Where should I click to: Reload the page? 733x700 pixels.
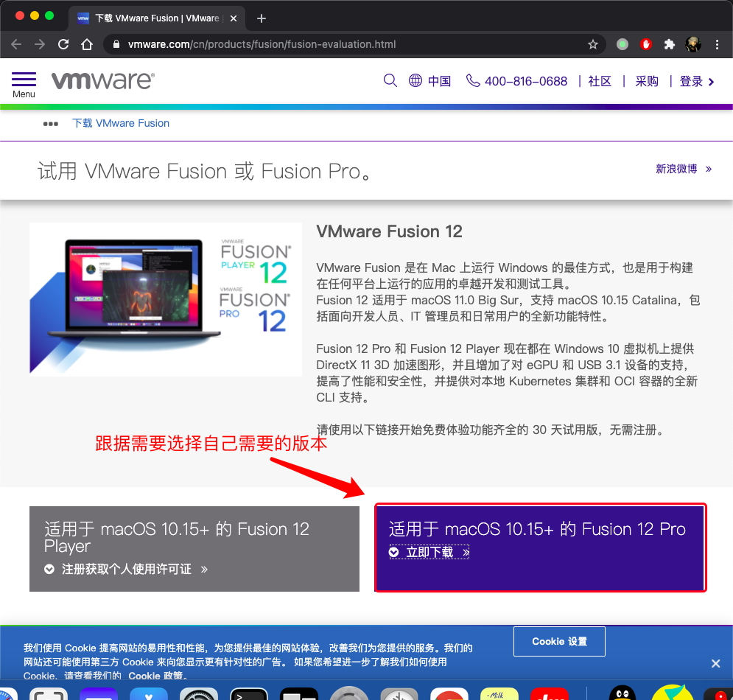click(x=63, y=44)
